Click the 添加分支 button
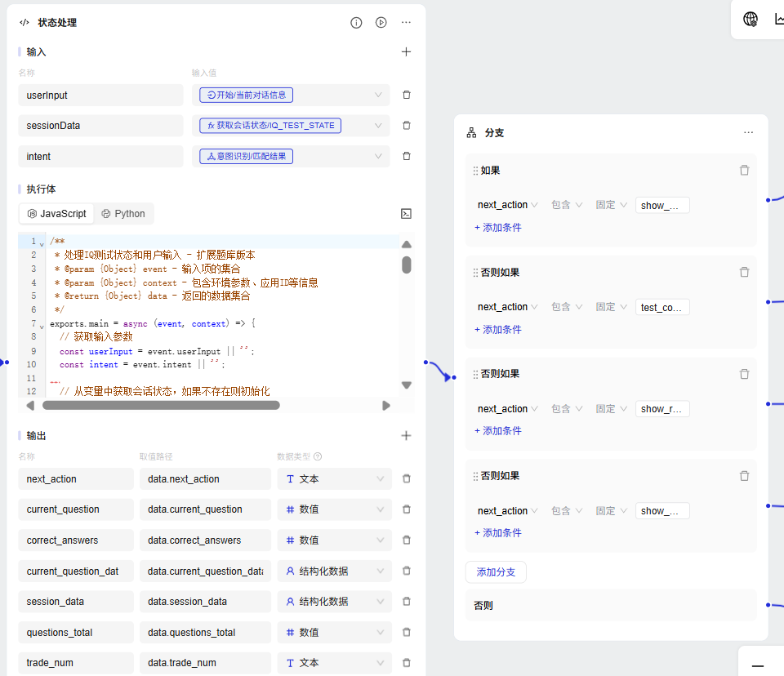The image size is (784, 676). [496, 572]
